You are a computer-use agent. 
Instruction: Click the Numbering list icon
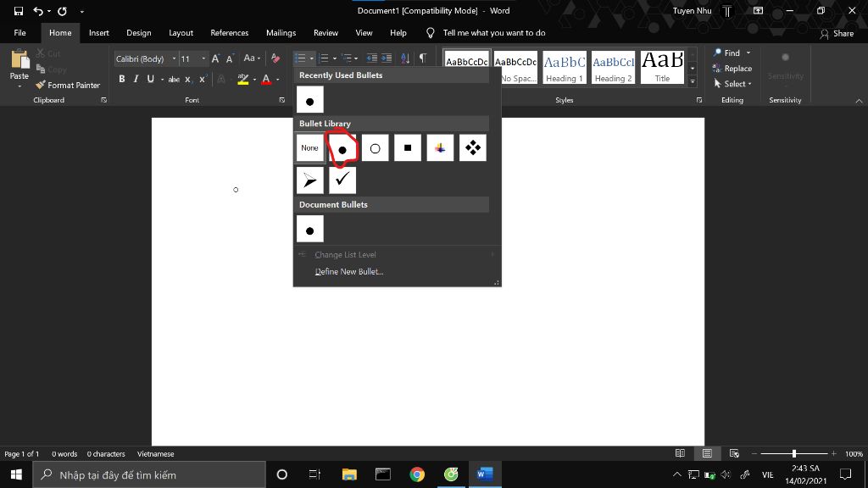click(324, 58)
